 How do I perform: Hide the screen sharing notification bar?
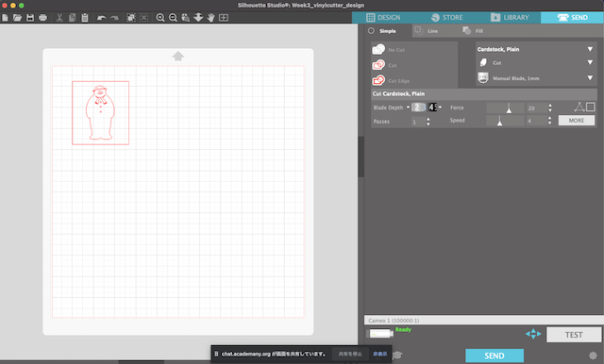tap(379, 354)
